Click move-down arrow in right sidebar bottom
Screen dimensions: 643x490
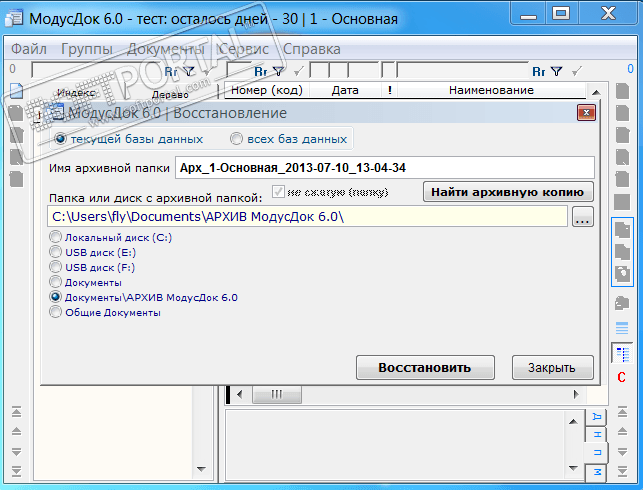(622, 451)
